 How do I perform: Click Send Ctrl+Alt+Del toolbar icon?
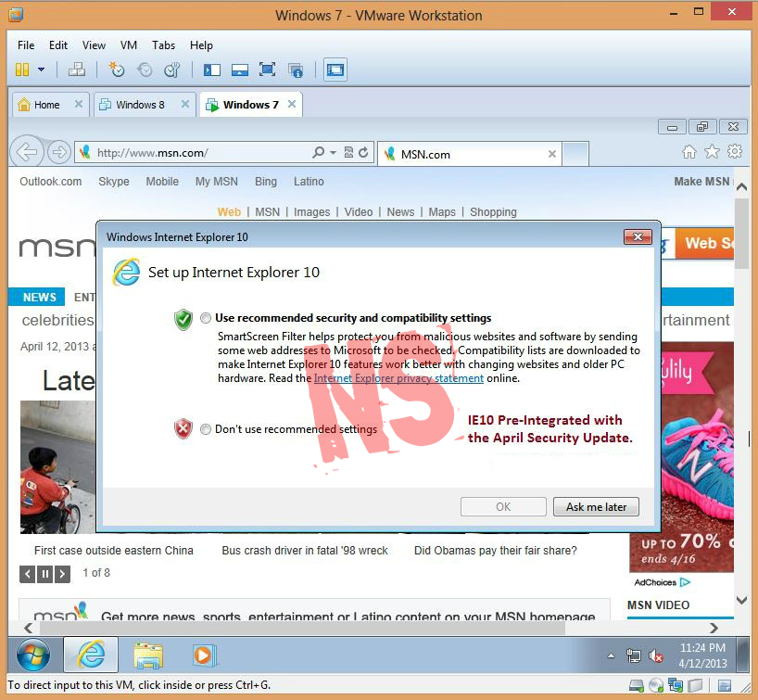[77, 70]
